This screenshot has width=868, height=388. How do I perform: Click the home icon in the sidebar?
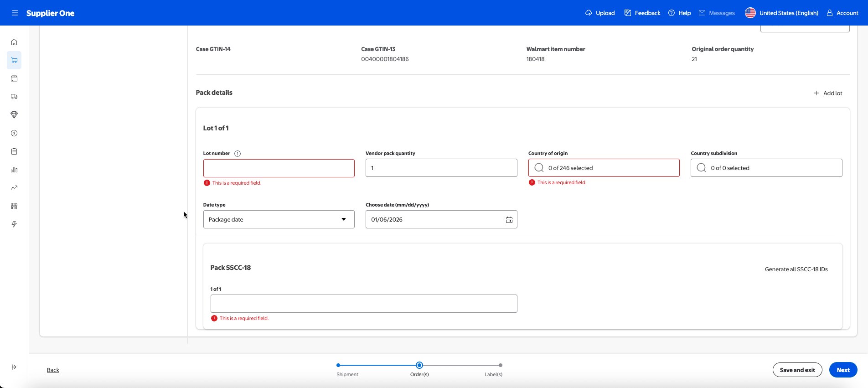point(14,42)
